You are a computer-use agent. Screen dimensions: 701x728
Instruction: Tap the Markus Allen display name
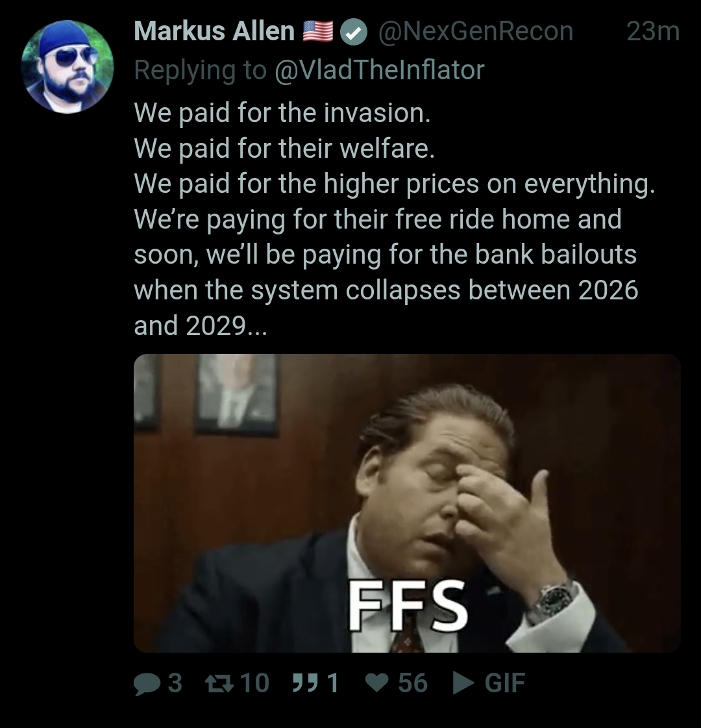[214, 31]
